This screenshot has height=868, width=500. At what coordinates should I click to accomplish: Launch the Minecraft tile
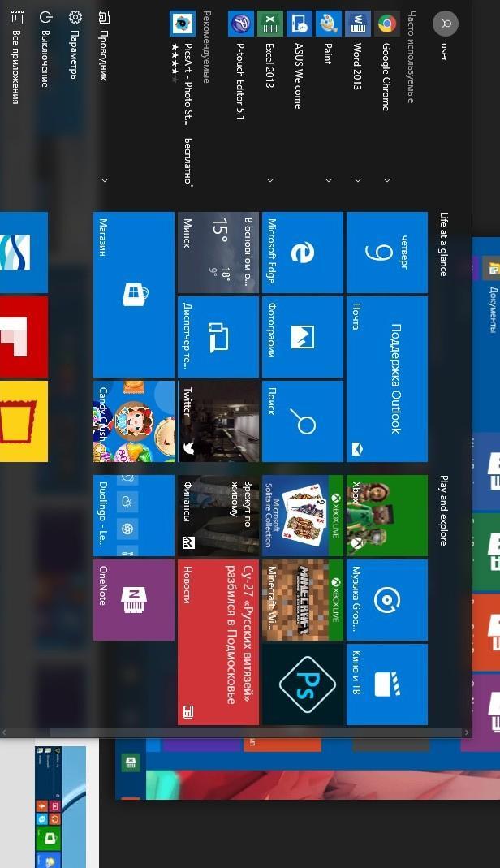[x=302, y=600]
